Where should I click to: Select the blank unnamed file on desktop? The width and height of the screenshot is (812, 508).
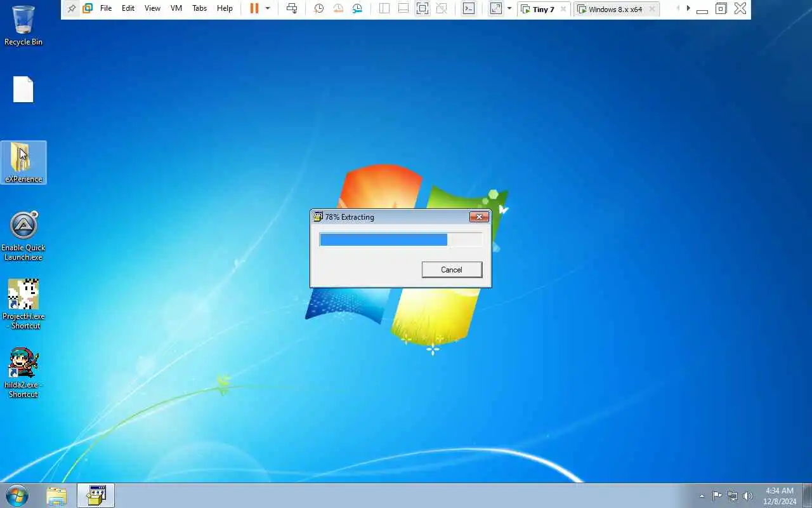[x=23, y=90]
